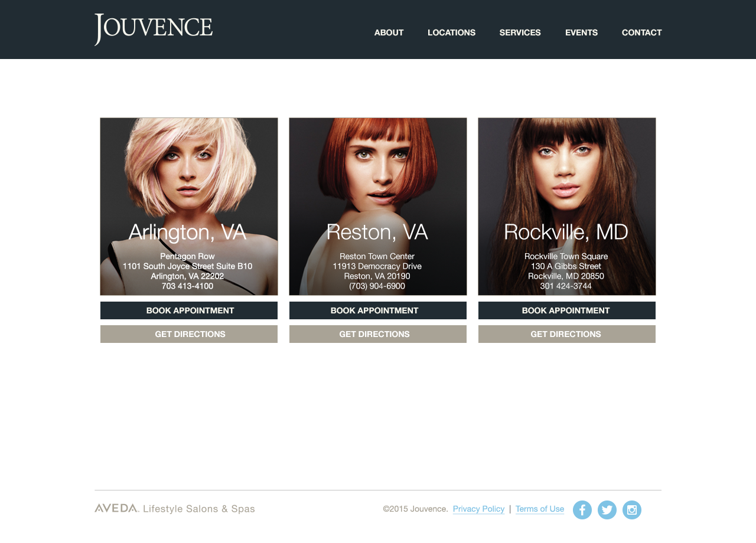Click the Reston, VA heading
Viewport: 756px width, 543px height.
(377, 232)
